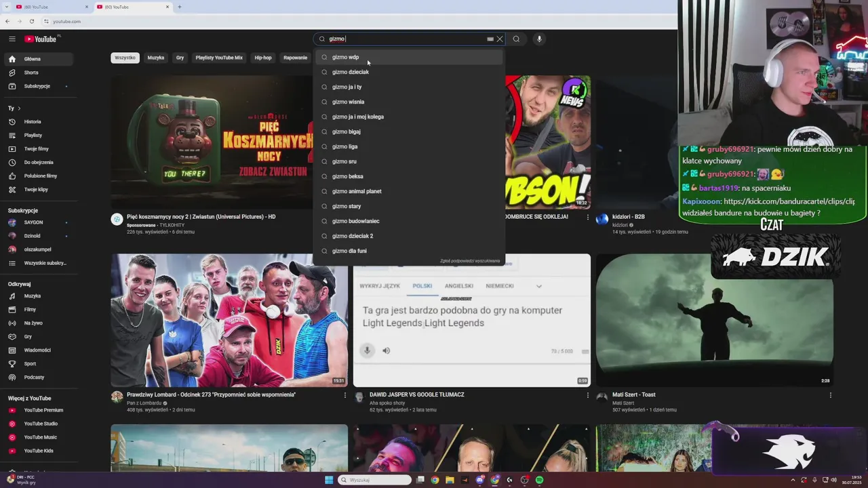Open Spotify from the taskbar
This screenshot has height=488, width=868.
539,480
